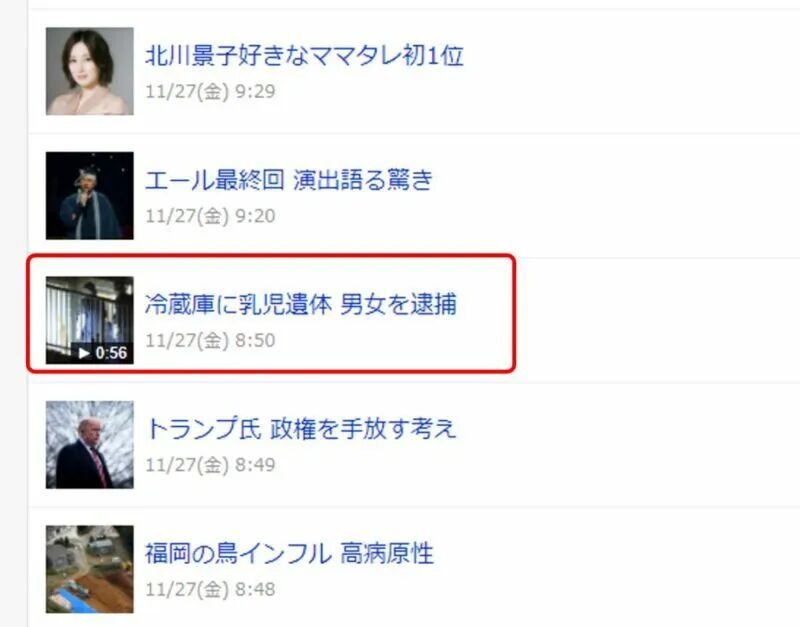
Task: Click the gray left margin strip
Action: tap(13, 313)
